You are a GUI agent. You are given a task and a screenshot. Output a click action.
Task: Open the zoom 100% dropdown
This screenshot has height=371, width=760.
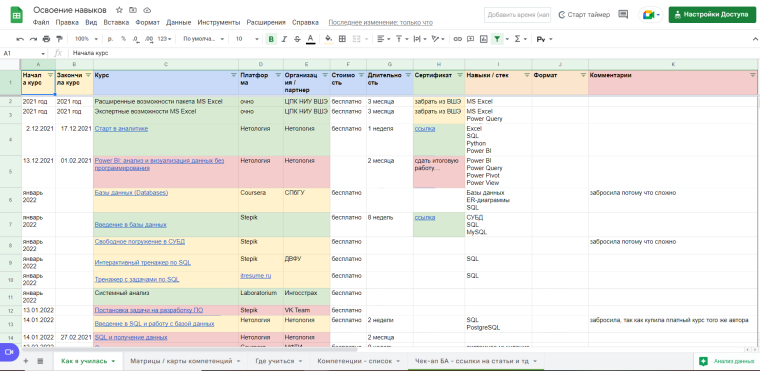pyautogui.click(x=86, y=39)
